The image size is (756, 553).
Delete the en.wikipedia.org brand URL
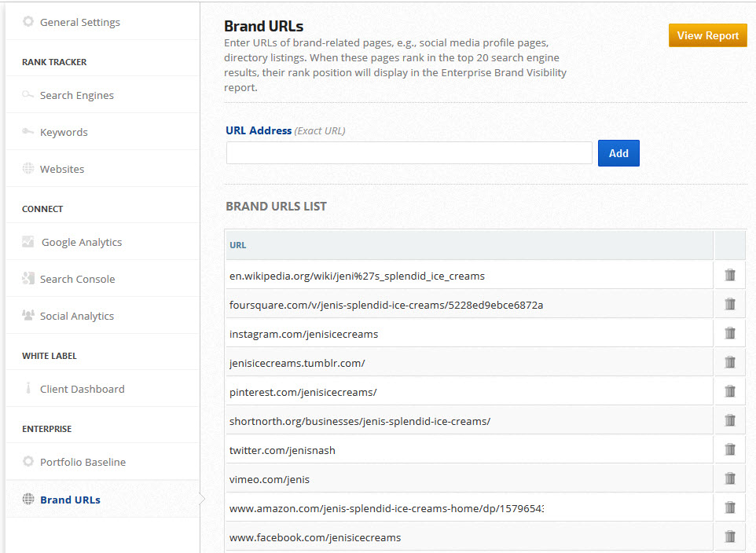click(729, 275)
